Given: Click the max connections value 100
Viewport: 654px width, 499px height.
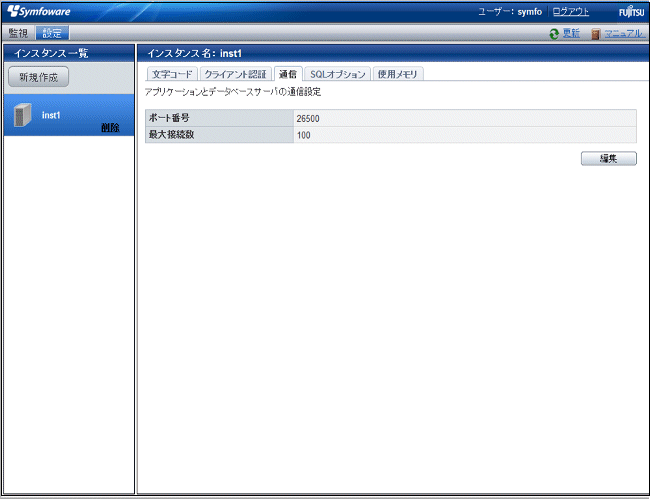Looking at the screenshot, I should click(304, 135).
